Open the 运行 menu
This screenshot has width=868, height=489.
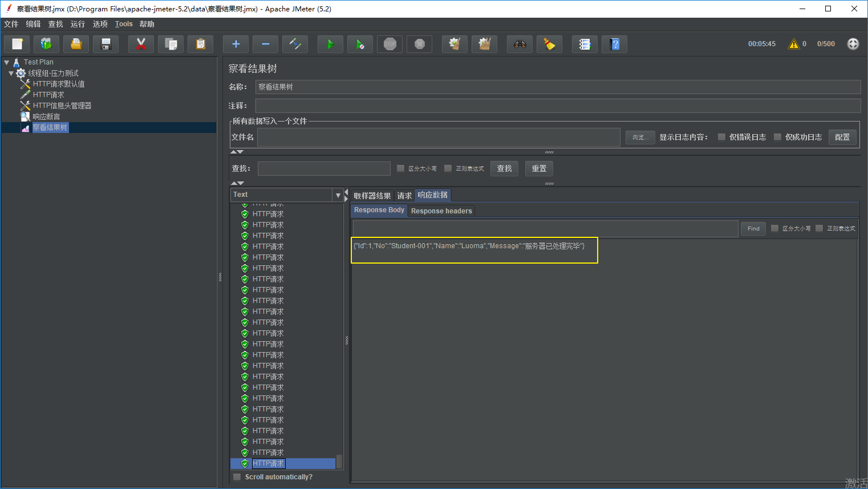pyautogui.click(x=78, y=24)
